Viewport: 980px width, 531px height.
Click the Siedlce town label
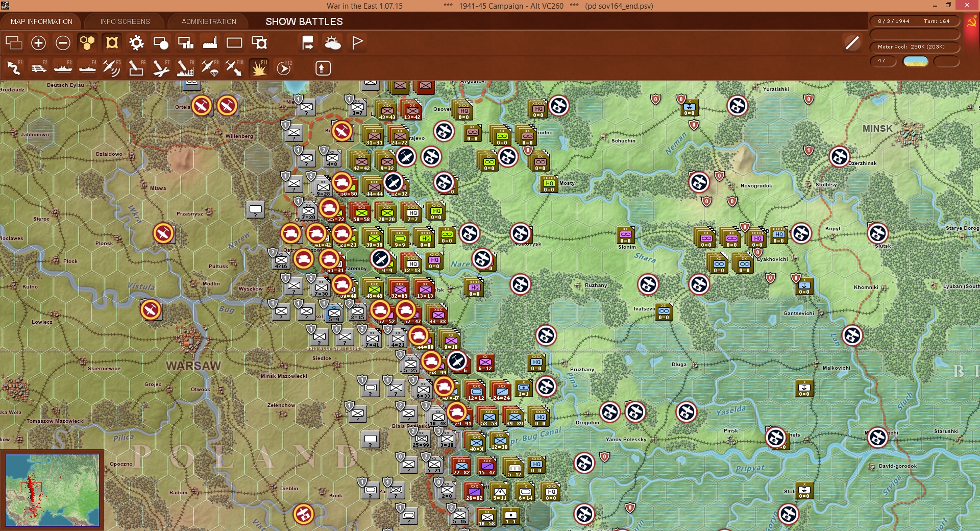(322, 358)
